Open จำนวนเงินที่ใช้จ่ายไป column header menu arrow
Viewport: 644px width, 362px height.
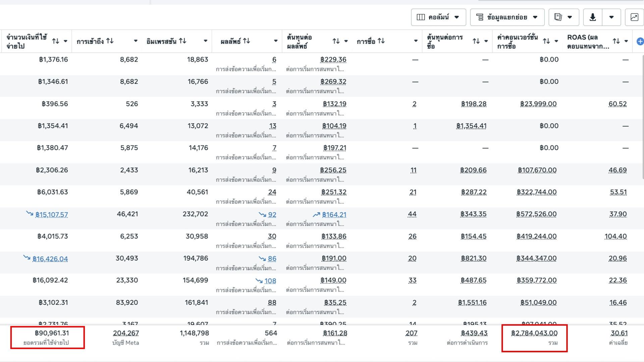65,41
